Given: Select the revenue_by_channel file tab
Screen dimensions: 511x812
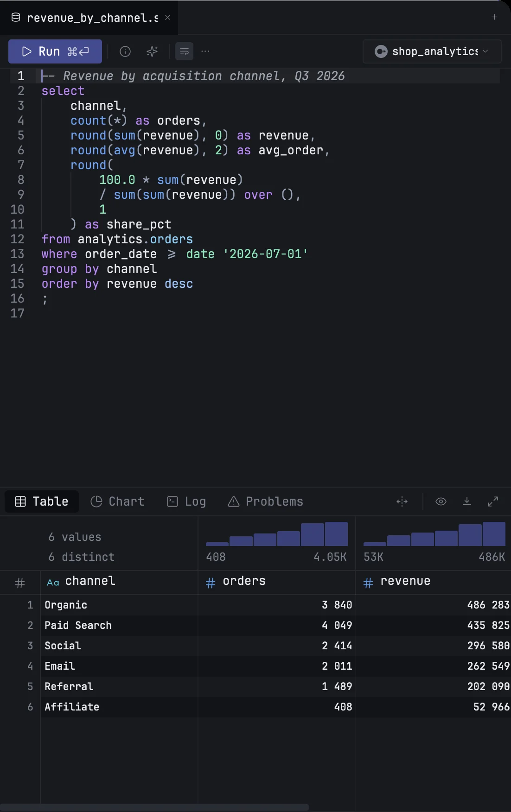Looking at the screenshot, I should tap(89, 18).
